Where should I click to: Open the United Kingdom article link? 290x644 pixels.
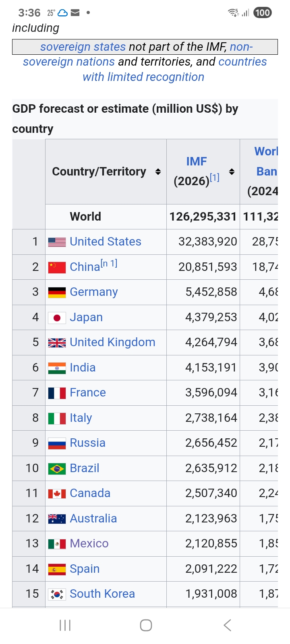[x=112, y=342]
